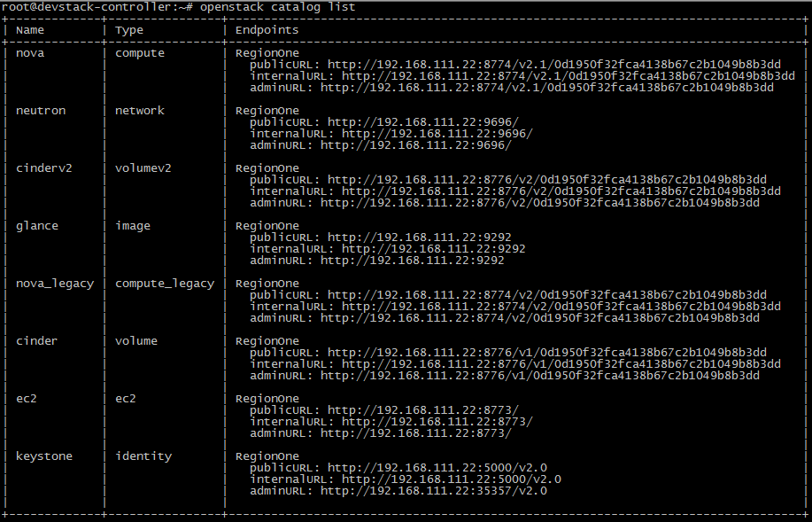Click the compute_legacy type cell
The image size is (812, 522).
pos(165,284)
